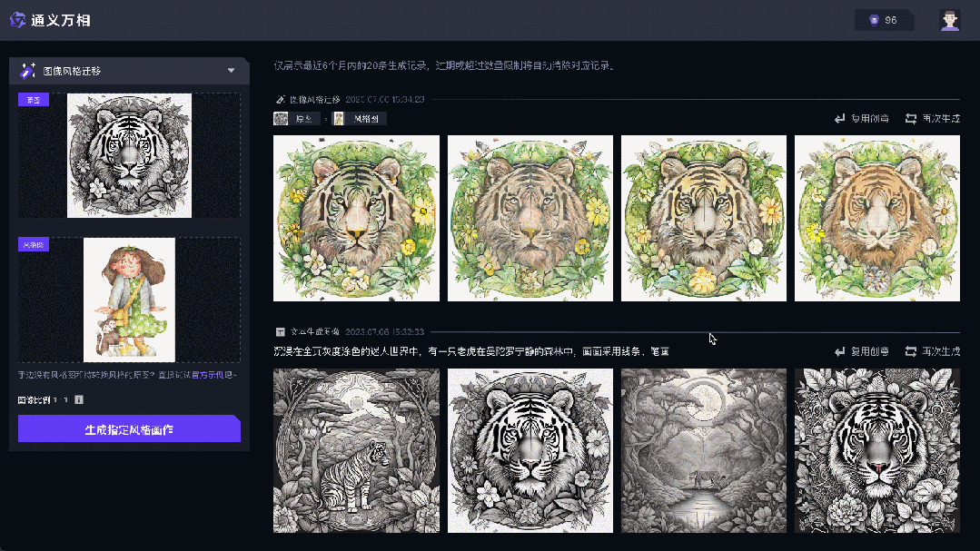Click the 风格图 style thumbnail chip
This screenshot has width=980, height=551.
pos(359,119)
